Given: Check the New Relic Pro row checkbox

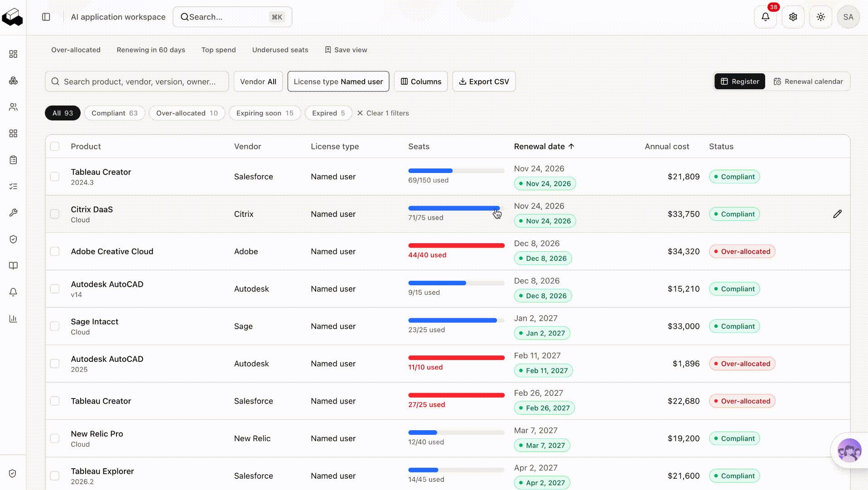Looking at the screenshot, I should tap(55, 438).
